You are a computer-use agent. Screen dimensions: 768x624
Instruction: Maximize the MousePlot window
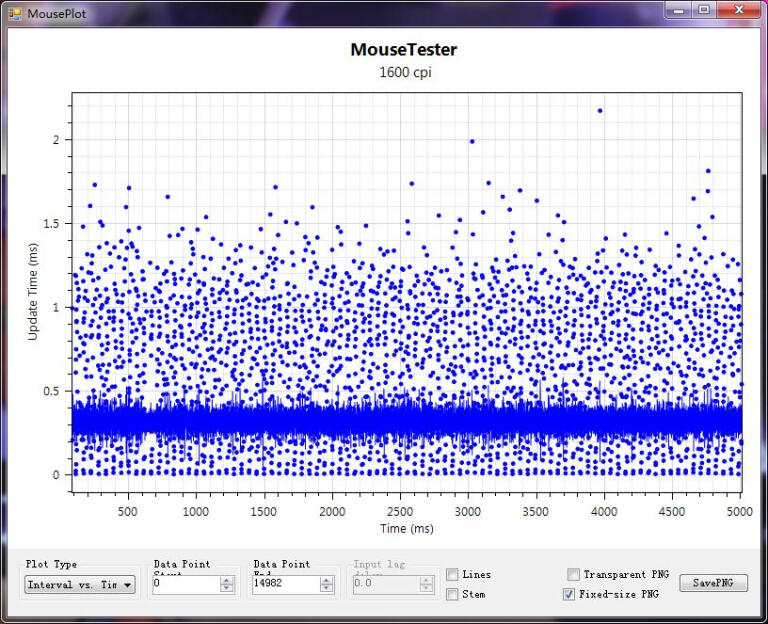[704, 10]
